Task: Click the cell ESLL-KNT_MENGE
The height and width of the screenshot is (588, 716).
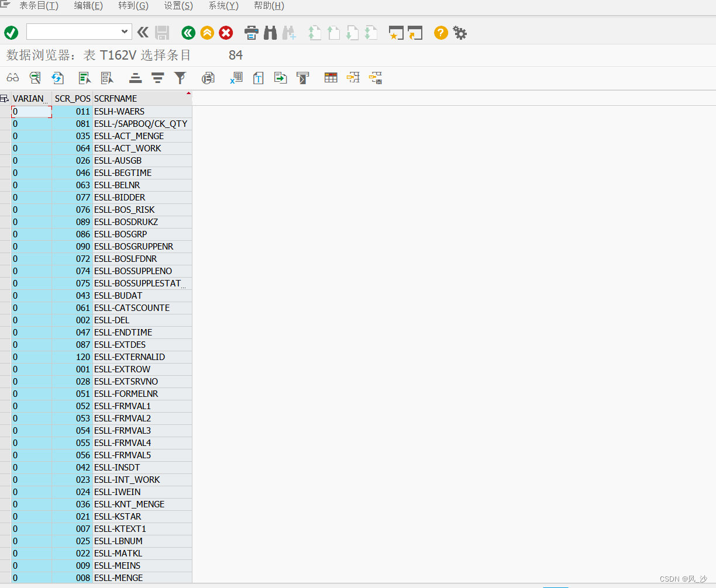Action: pos(142,504)
